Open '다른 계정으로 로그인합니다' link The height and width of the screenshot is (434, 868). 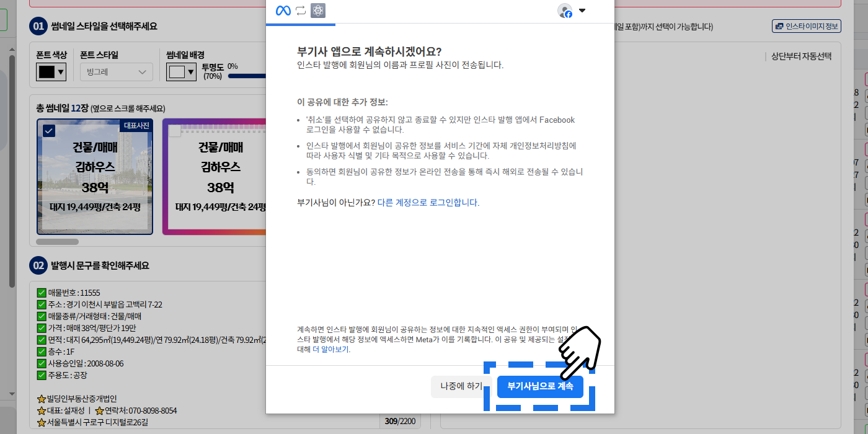point(428,203)
